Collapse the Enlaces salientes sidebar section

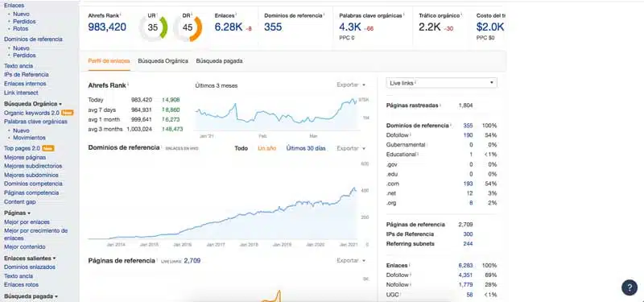[30, 258]
